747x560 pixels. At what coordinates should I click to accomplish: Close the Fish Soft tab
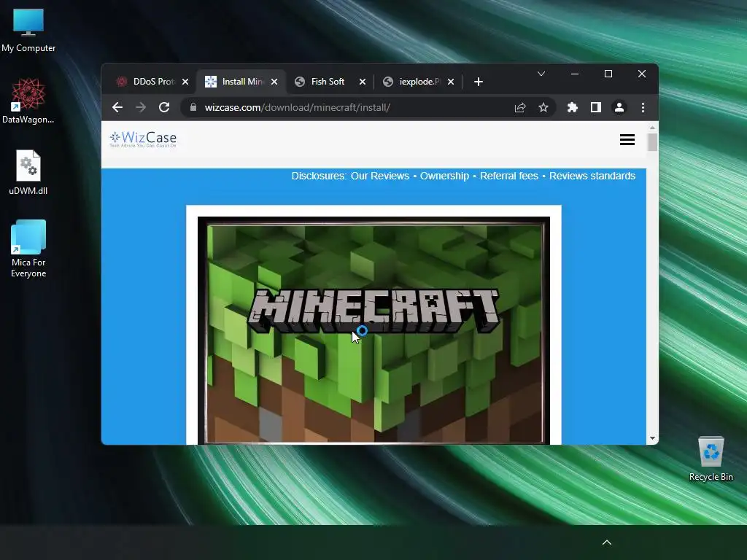click(x=363, y=82)
